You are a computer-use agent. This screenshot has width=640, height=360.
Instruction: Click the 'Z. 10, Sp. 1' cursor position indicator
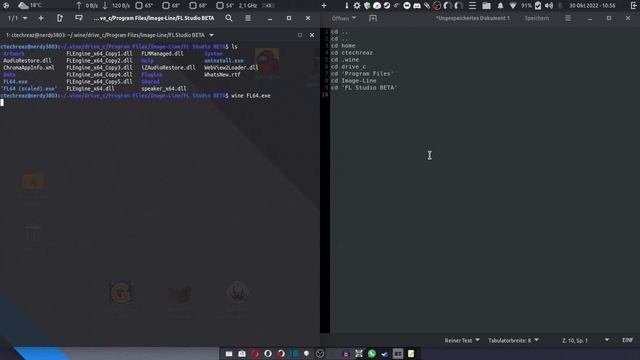tap(575, 340)
